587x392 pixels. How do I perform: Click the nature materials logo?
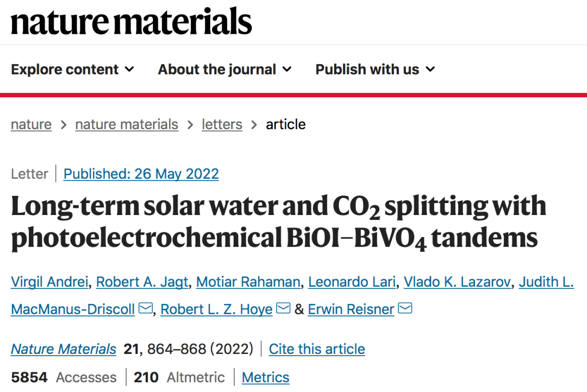[x=132, y=21]
